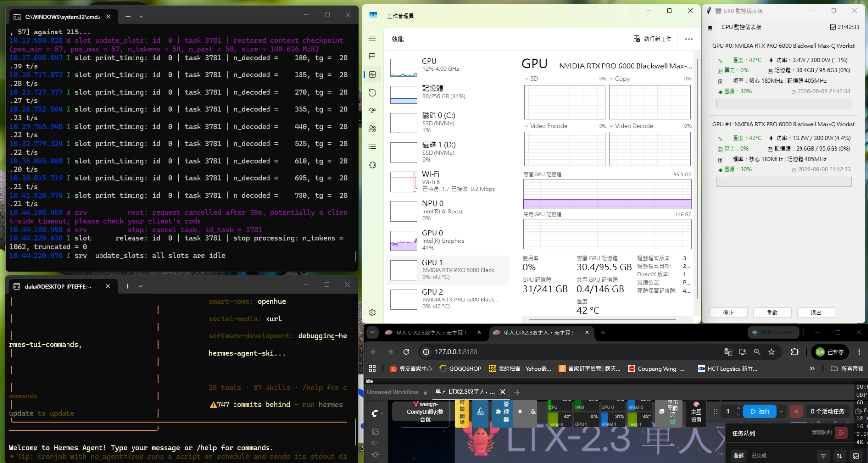The height and width of the screenshot is (463, 868).
Task: Bookmark this page with the star icon
Action: [x=771, y=352]
